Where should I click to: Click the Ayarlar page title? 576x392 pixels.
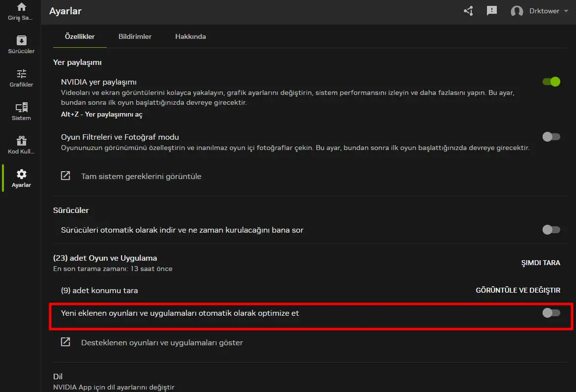(x=65, y=11)
